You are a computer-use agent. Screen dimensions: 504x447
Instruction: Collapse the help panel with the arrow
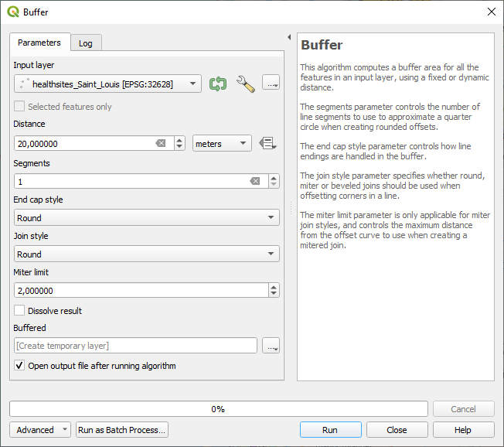(x=288, y=37)
